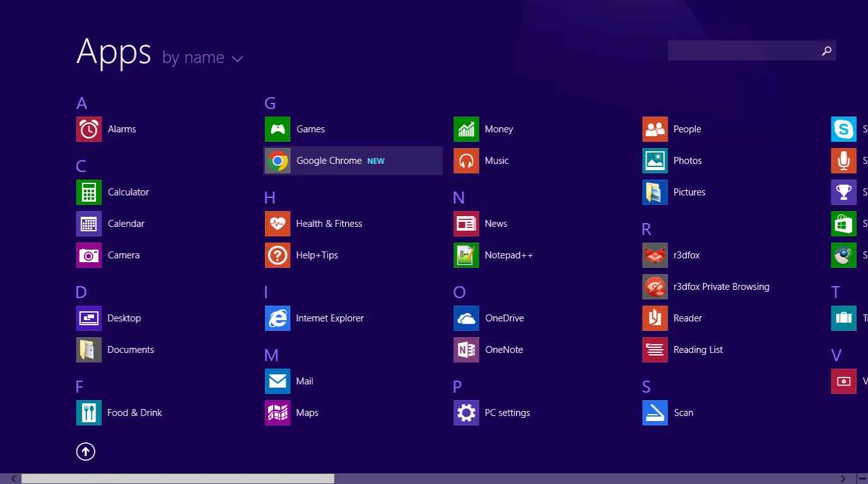Open PC settings

491,413
